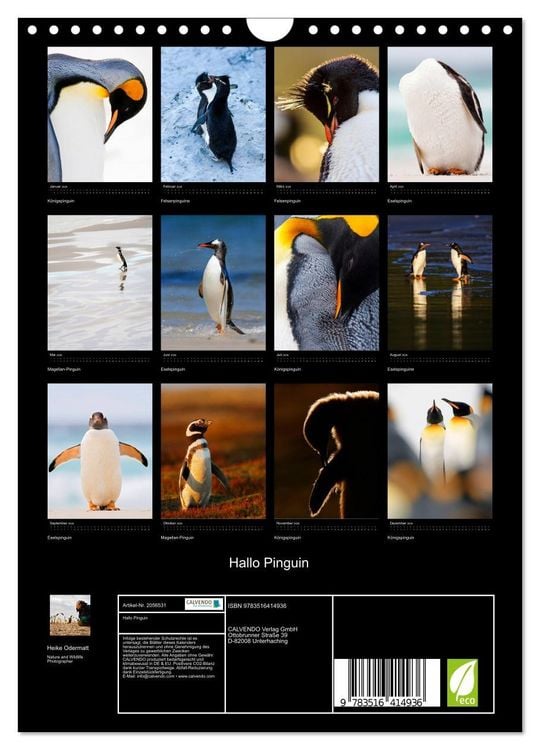
Task: Click the green eco leaf icon
Action: pos(463,683)
